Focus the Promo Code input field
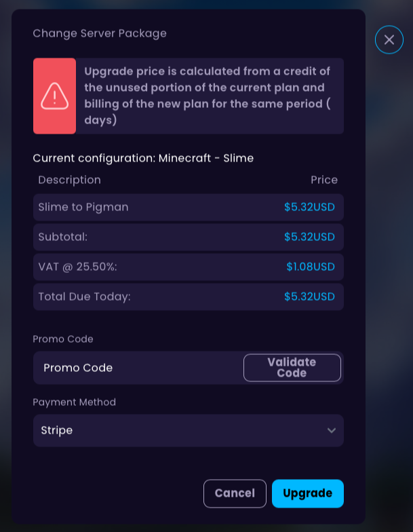 click(x=138, y=368)
